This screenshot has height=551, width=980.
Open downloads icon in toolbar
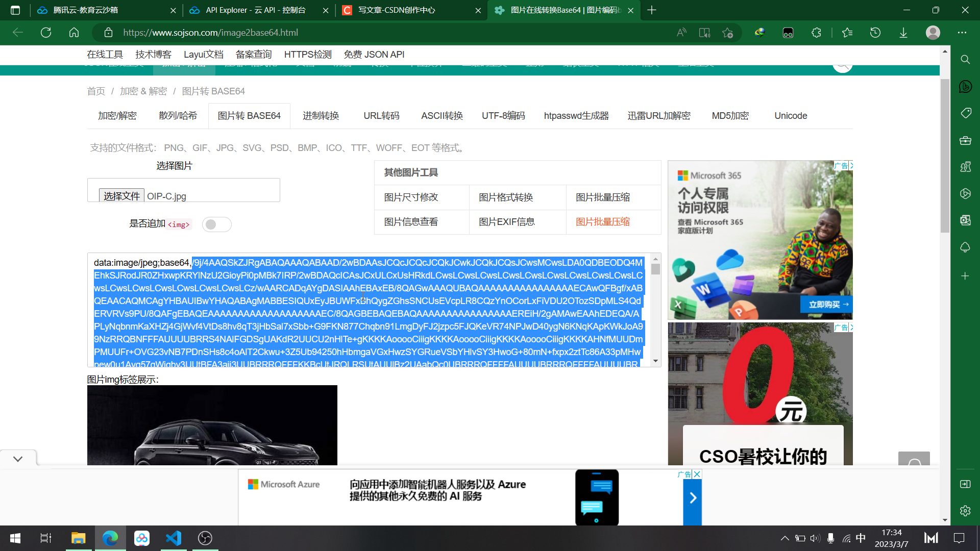coord(903,33)
